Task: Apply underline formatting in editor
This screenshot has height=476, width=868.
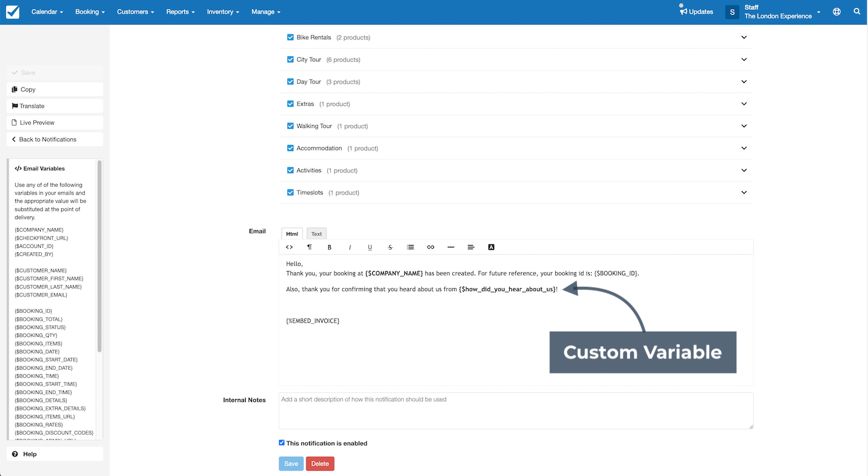Action: [x=370, y=247]
